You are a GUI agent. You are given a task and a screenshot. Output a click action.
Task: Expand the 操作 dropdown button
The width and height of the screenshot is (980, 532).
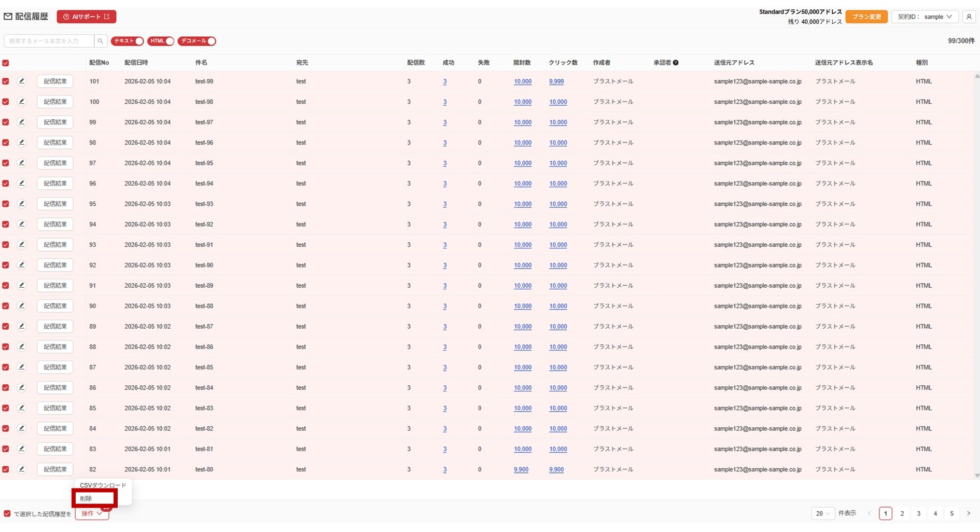pyautogui.click(x=92, y=513)
